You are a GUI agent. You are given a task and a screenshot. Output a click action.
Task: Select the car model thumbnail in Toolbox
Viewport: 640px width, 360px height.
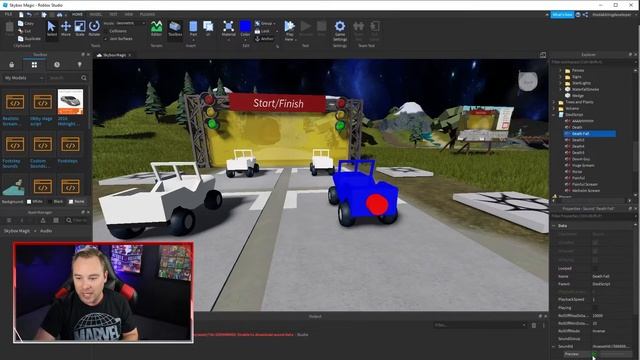pos(70,102)
